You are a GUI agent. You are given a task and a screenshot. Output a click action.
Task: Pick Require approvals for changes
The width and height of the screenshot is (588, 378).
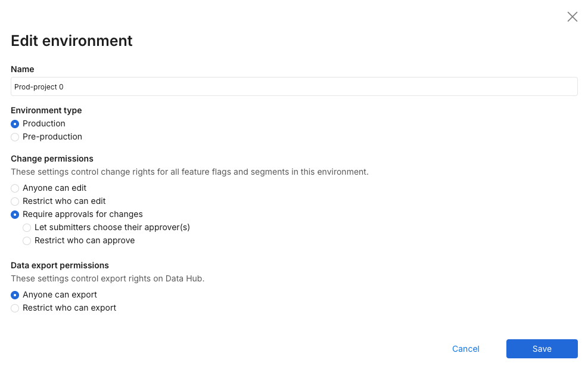(x=15, y=215)
